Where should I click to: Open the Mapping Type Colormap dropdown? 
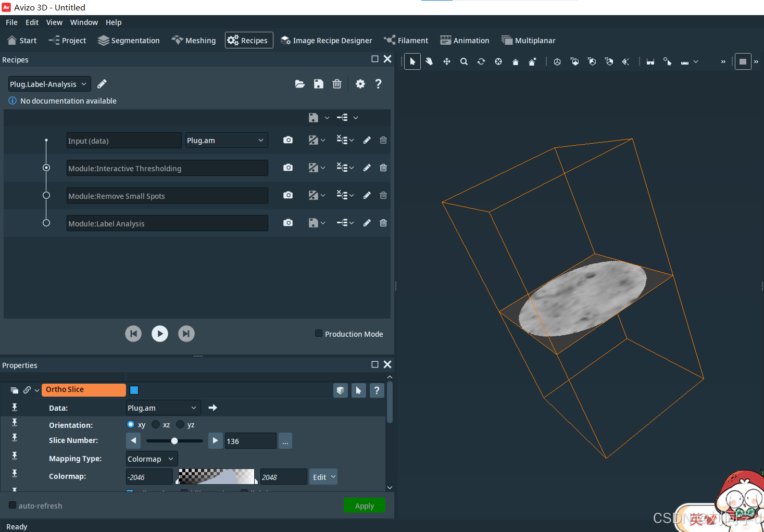coord(152,459)
